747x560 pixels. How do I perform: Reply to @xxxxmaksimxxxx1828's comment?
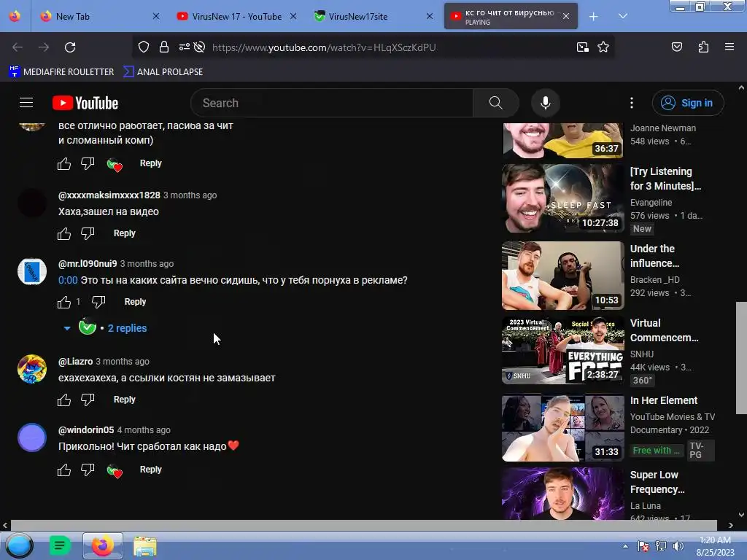point(124,233)
